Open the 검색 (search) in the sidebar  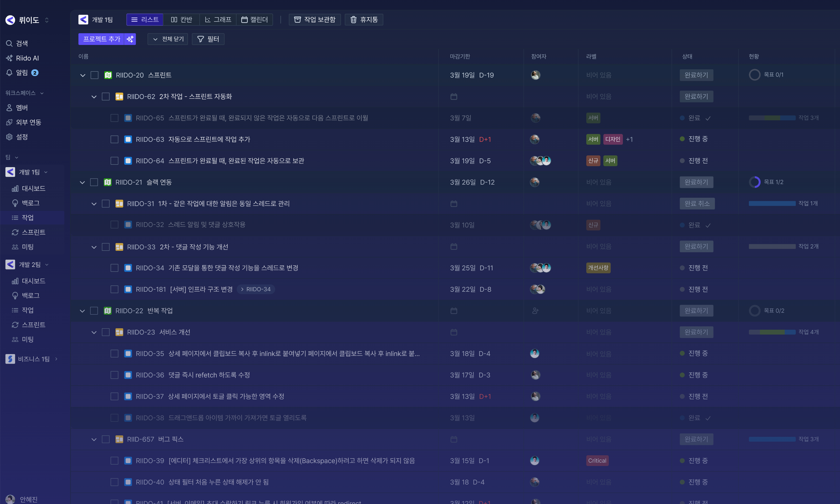21,43
